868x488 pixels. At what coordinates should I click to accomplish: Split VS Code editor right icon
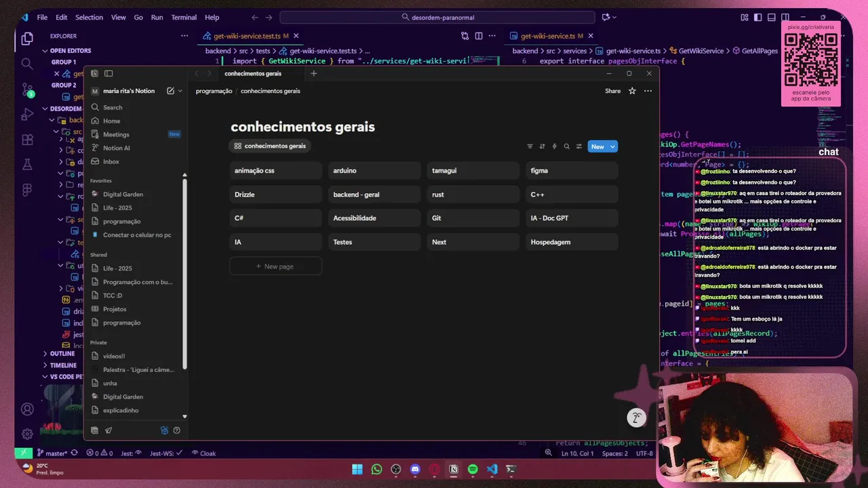(479, 36)
